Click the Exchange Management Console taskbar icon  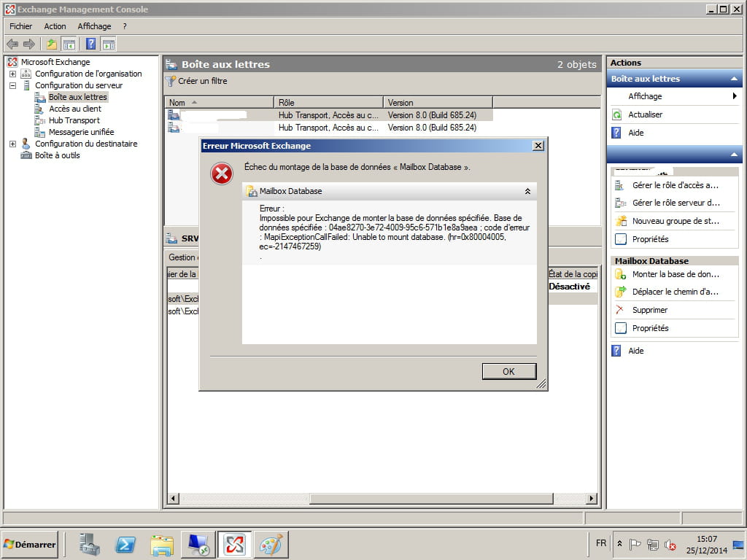(x=234, y=544)
